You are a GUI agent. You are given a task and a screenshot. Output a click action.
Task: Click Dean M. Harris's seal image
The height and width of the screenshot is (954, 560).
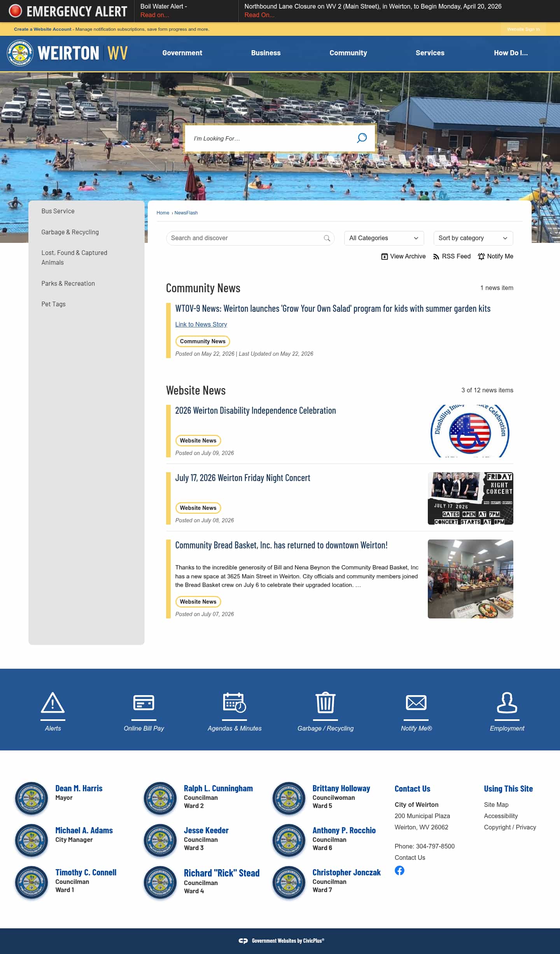pyautogui.click(x=31, y=798)
